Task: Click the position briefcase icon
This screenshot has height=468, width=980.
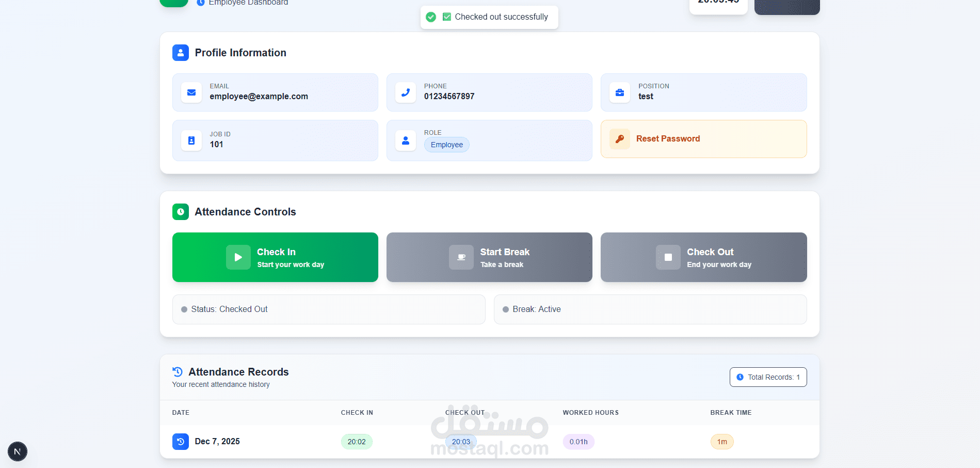Action: [x=620, y=92]
